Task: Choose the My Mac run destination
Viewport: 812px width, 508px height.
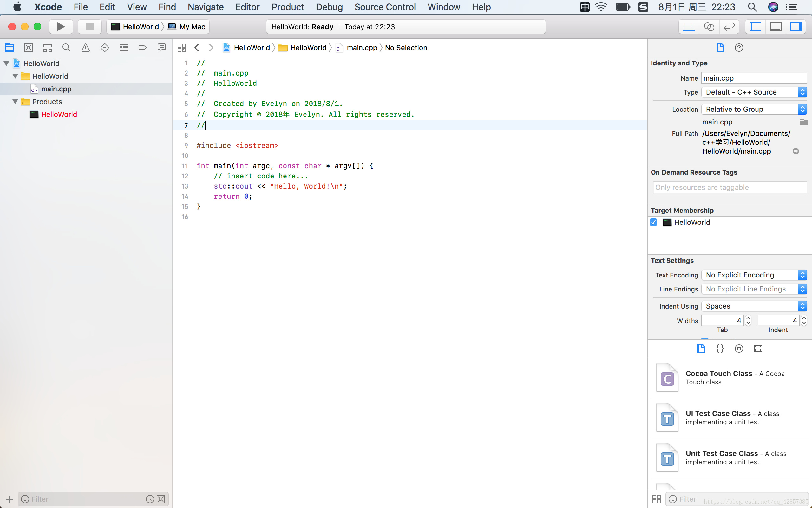Action: (187, 27)
